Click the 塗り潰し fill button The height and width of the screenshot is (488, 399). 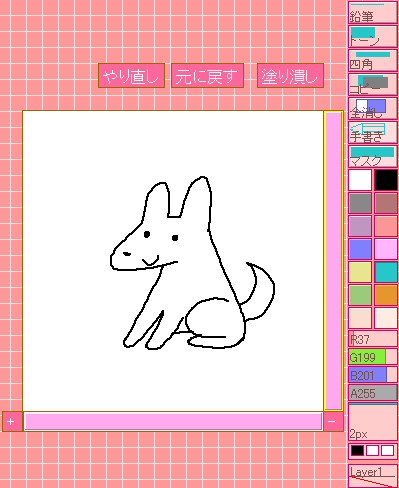(290, 76)
